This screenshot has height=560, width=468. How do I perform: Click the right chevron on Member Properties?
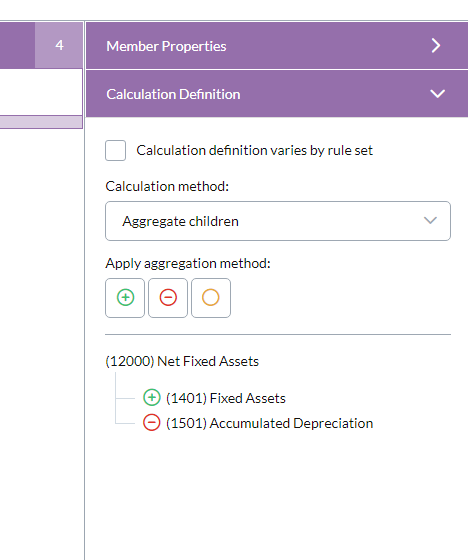click(436, 46)
